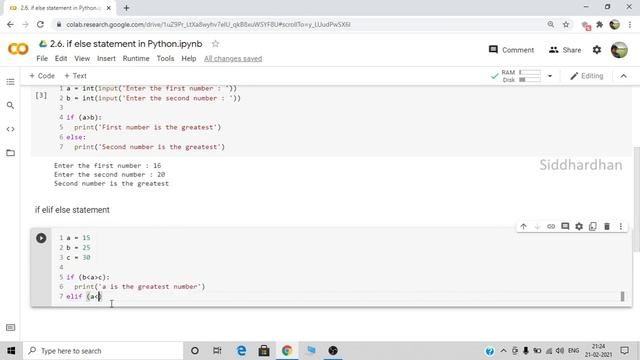Screen dimensions: 640x360
Task: Copy link to cell icon
Action: (551, 226)
